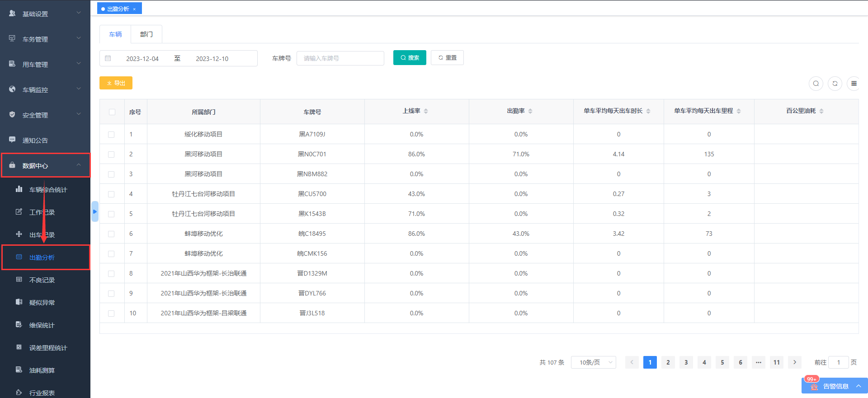Image resolution: width=868 pixels, height=398 pixels.
Task: Expand the 车辆监控 menu chevron
Action: click(79, 89)
